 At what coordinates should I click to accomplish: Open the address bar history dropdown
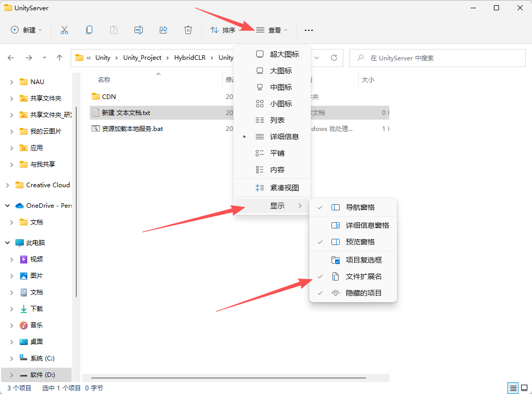pyautogui.click(x=317, y=58)
